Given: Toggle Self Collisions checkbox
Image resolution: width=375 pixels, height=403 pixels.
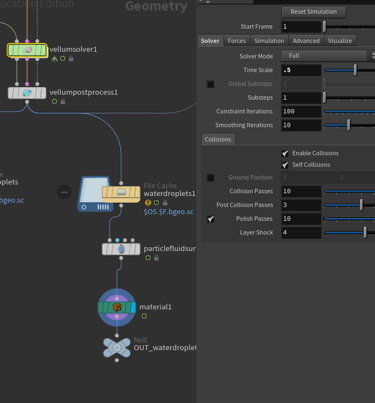Looking at the screenshot, I should 285,165.
